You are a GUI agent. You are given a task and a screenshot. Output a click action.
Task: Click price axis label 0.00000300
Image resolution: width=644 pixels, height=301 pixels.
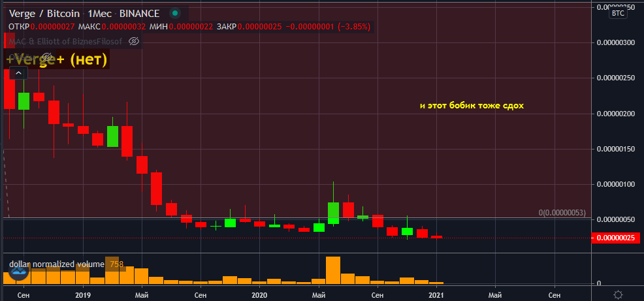point(616,42)
